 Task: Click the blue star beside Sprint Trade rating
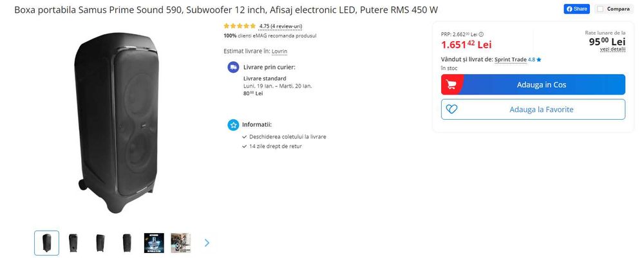tap(539, 59)
